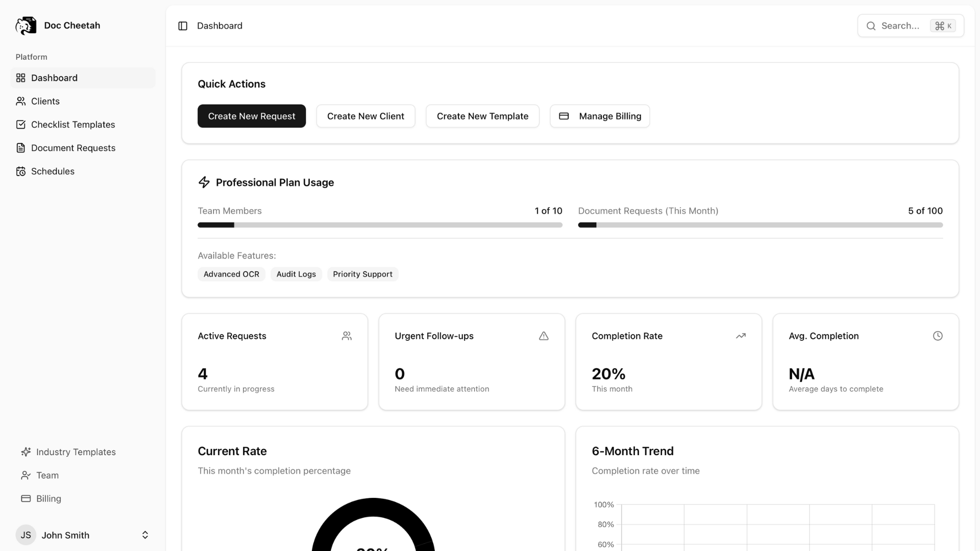The width and height of the screenshot is (980, 551).
Task: Click the Clients people icon
Action: pyautogui.click(x=20, y=101)
